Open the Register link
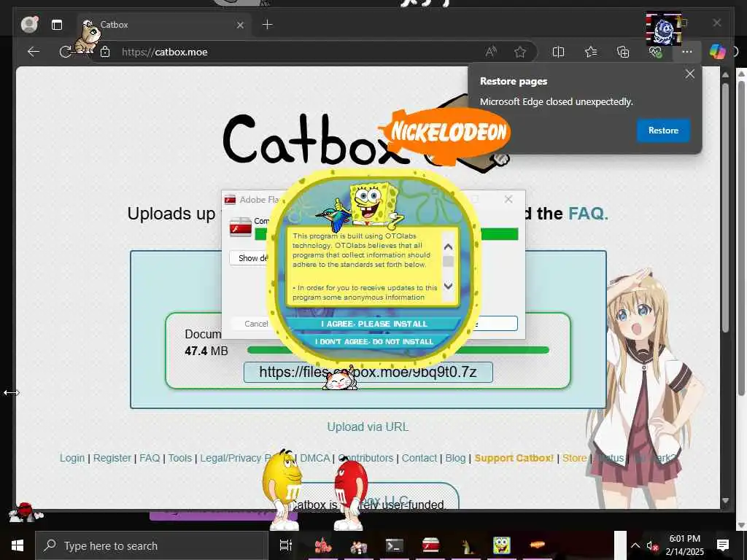Screen dimensions: 747x560 tap(112, 458)
